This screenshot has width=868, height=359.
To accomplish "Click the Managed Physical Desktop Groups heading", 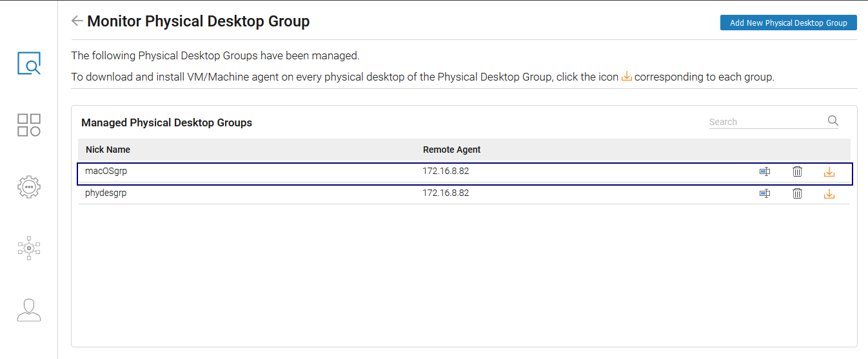I will tap(166, 122).
